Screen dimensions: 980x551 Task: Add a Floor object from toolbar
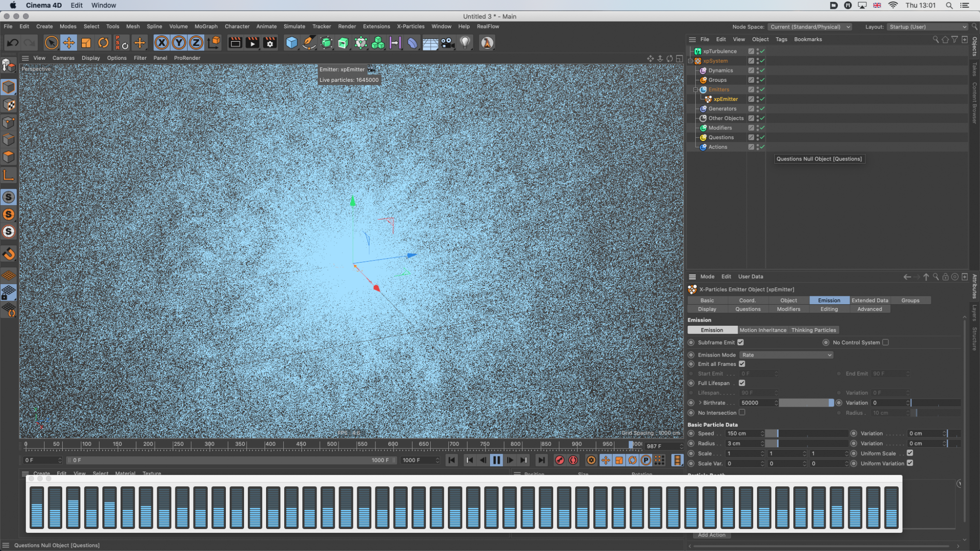click(430, 43)
